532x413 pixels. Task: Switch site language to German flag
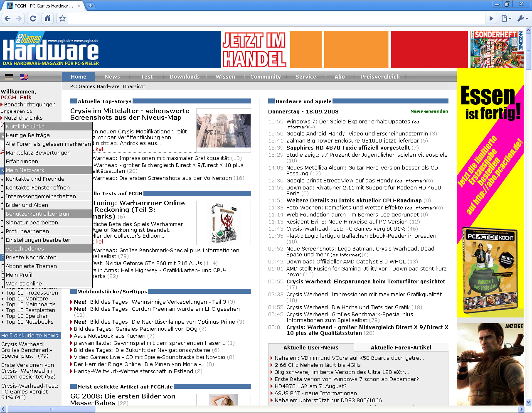click(9, 77)
